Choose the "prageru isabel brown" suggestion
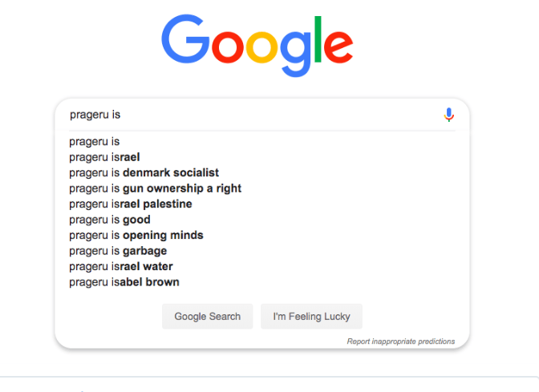The width and height of the screenshot is (539, 392). 124,282
